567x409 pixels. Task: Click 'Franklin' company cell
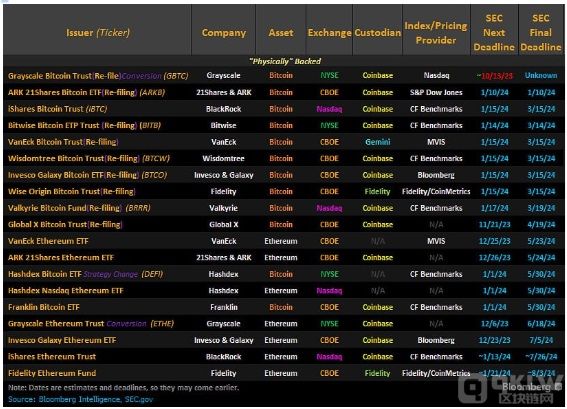coord(224,307)
